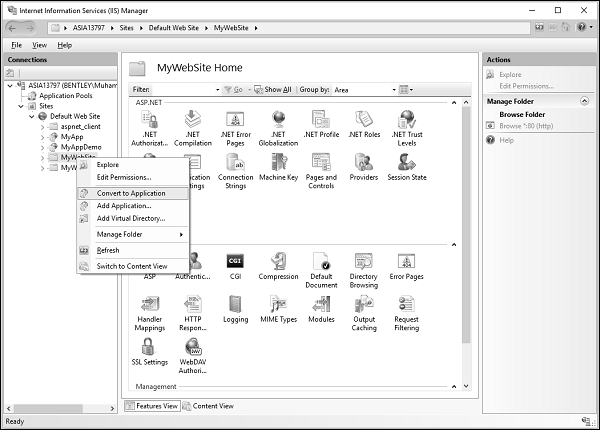Viewport: 600px width, 430px height.
Task: Collapse the Sites tree node
Action: pos(21,106)
